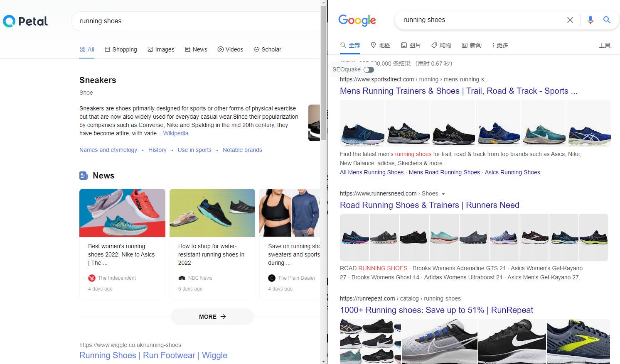620x364 pixels.
Task: Jump to Notable brands section
Action: (x=242, y=150)
